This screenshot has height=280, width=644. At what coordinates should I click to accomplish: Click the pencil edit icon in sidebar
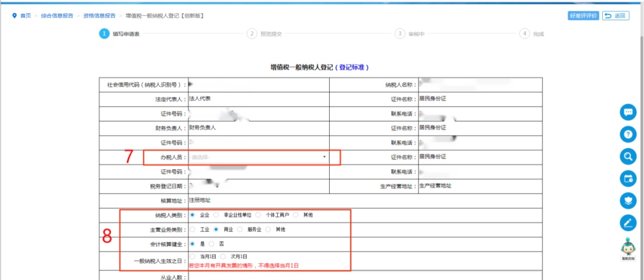(628, 222)
